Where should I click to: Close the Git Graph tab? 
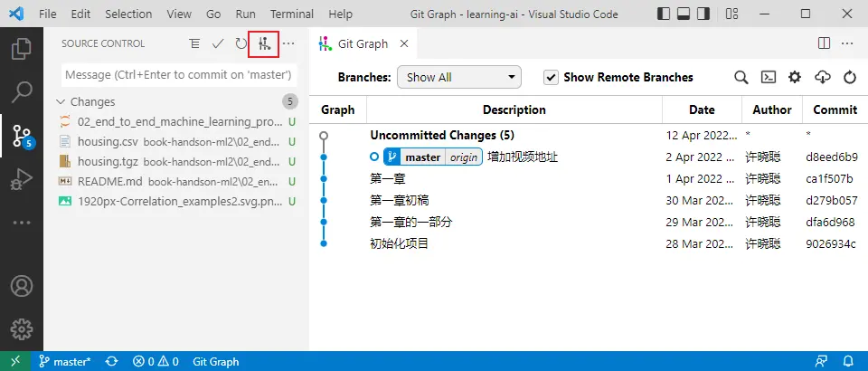404,43
